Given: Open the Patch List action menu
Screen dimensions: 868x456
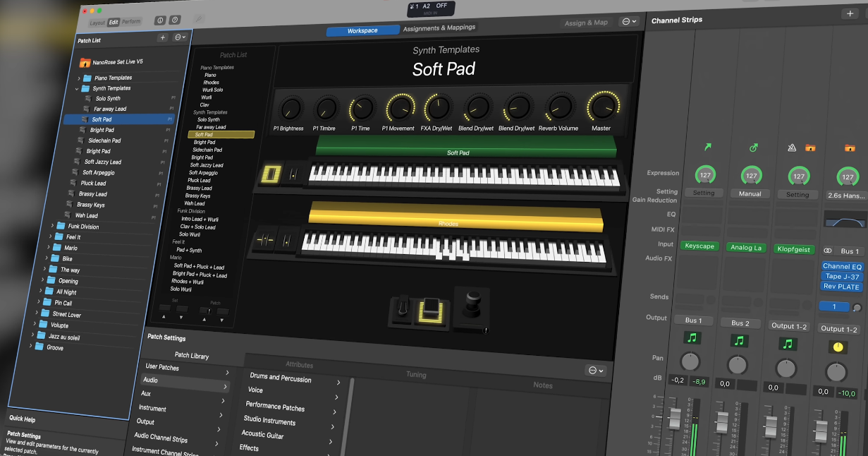Looking at the screenshot, I should pyautogui.click(x=181, y=37).
